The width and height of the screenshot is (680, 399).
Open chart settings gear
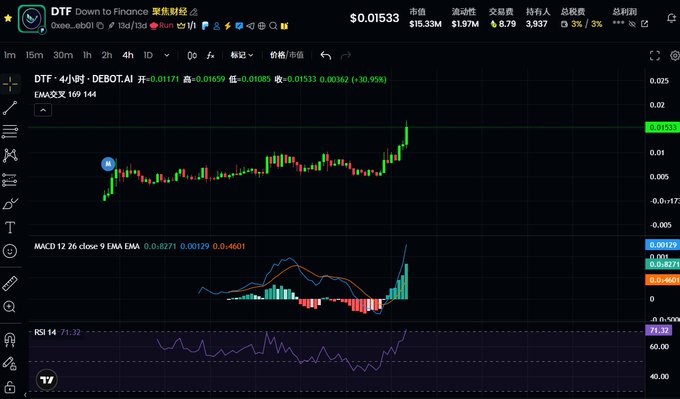[x=675, y=56]
